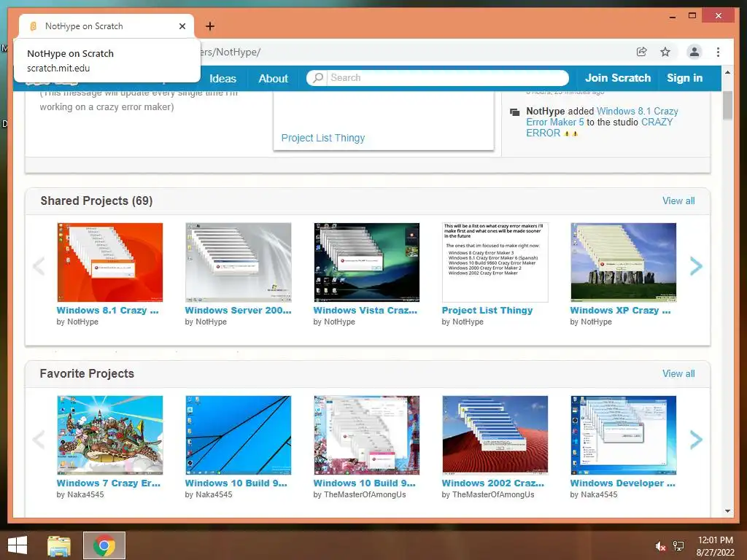
Task: Click the Windows 8.1 Crazy ... title link
Action: (x=108, y=311)
